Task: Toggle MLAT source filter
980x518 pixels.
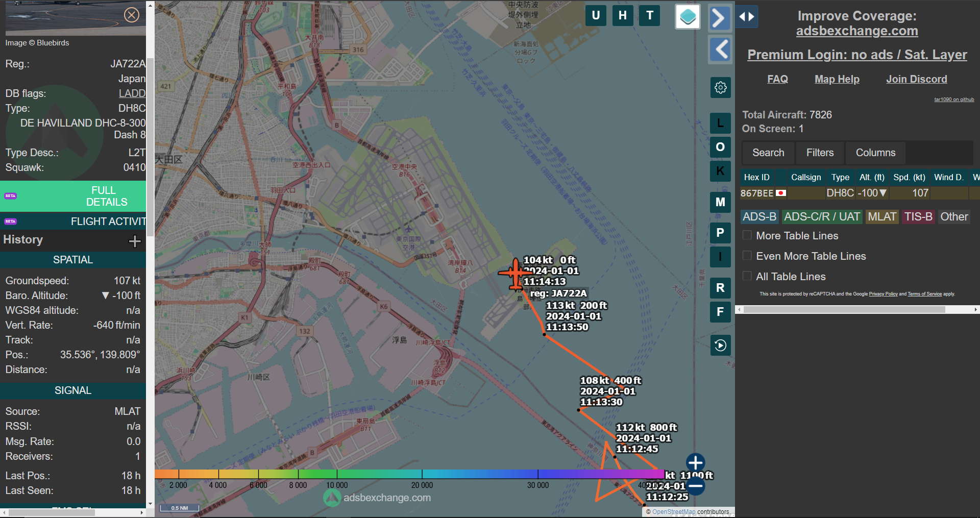Action: (882, 217)
